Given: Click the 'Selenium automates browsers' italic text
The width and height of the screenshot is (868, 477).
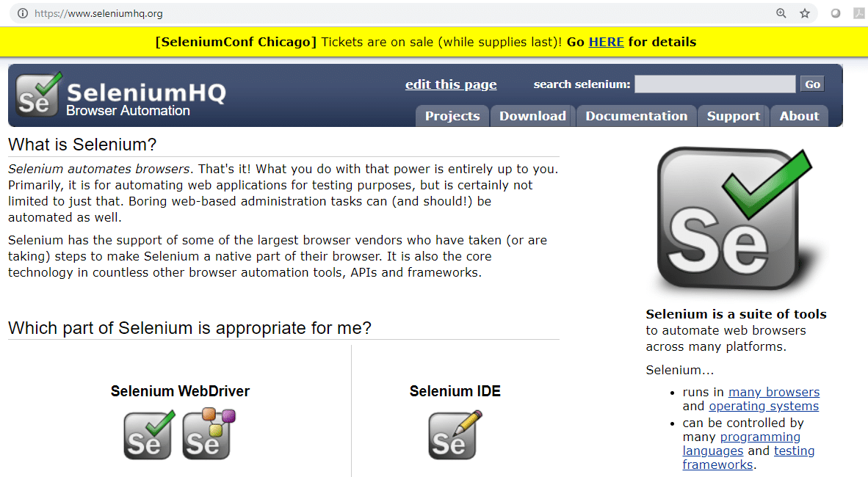Looking at the screenshot, I should click(98, 169).
